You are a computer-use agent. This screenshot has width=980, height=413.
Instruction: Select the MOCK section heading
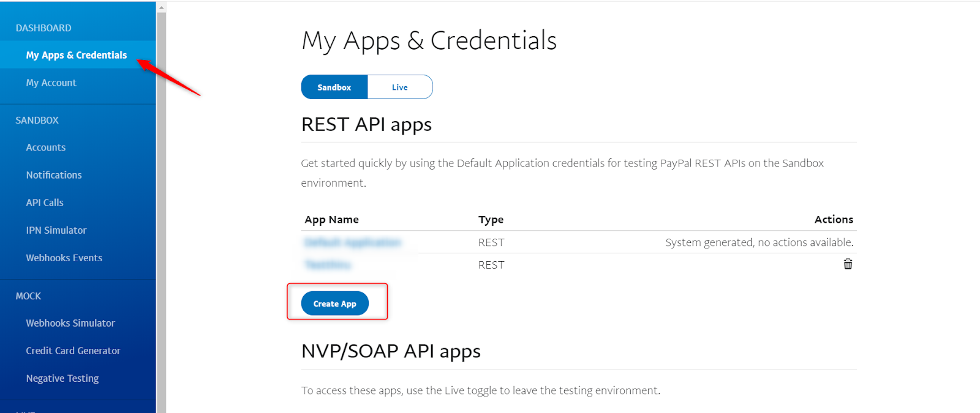[28, 296]
